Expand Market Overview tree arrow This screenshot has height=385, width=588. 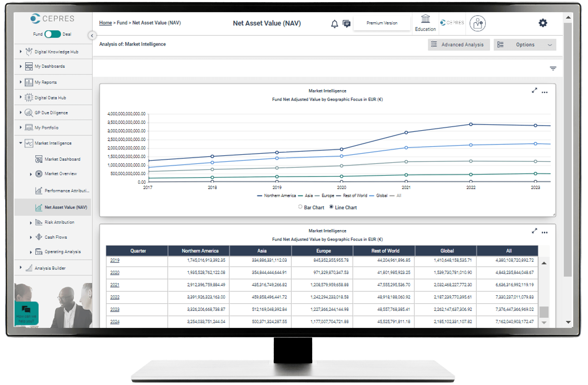31,174
